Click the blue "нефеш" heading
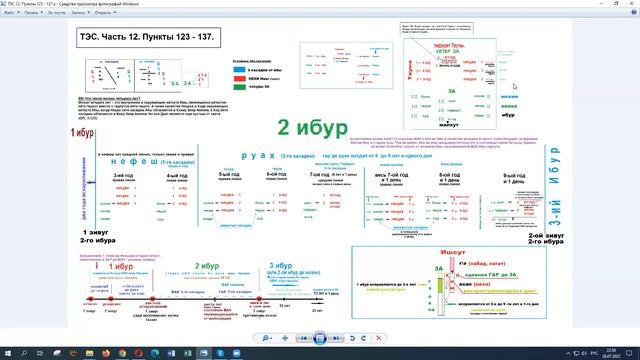 tap(134, 161)
